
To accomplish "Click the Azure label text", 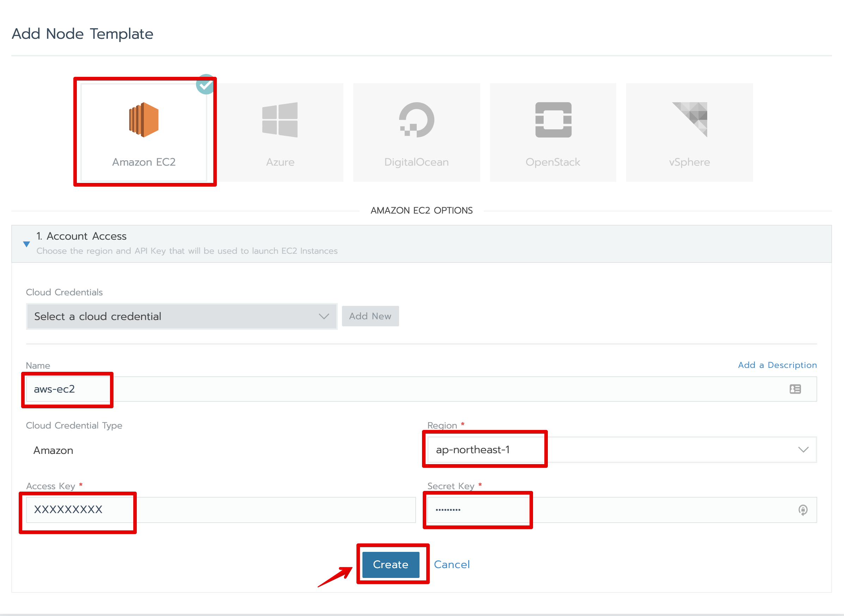I will pyautogui.click(x=280, y=162).
